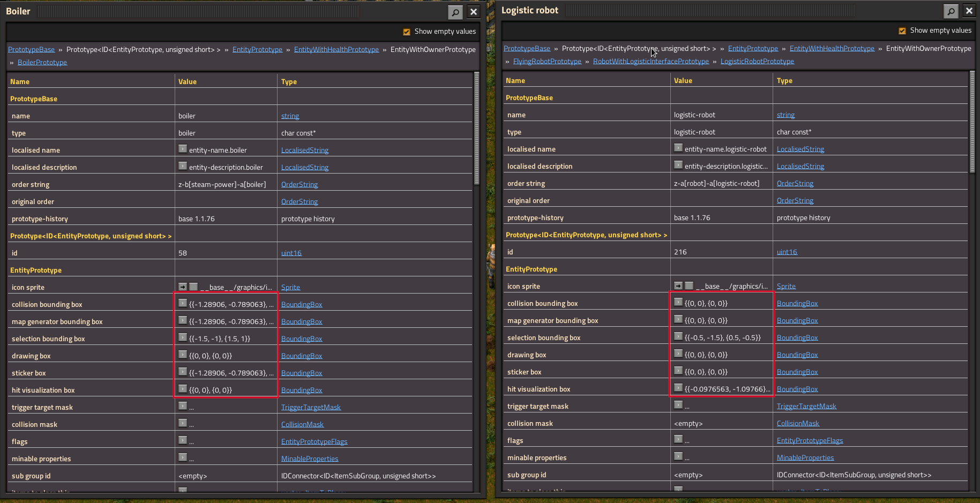Expand boiler flags value
Screen dimensions: 980x503
click(183, 440)
